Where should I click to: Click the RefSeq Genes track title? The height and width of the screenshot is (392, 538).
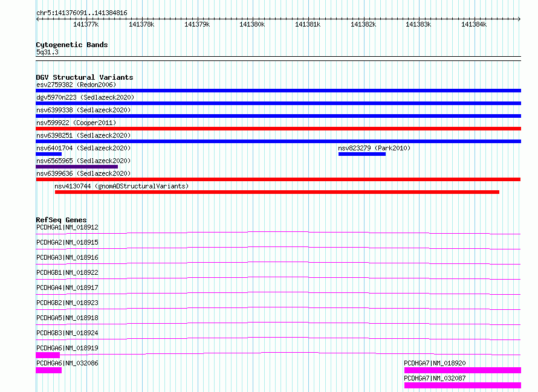[61, 220]
